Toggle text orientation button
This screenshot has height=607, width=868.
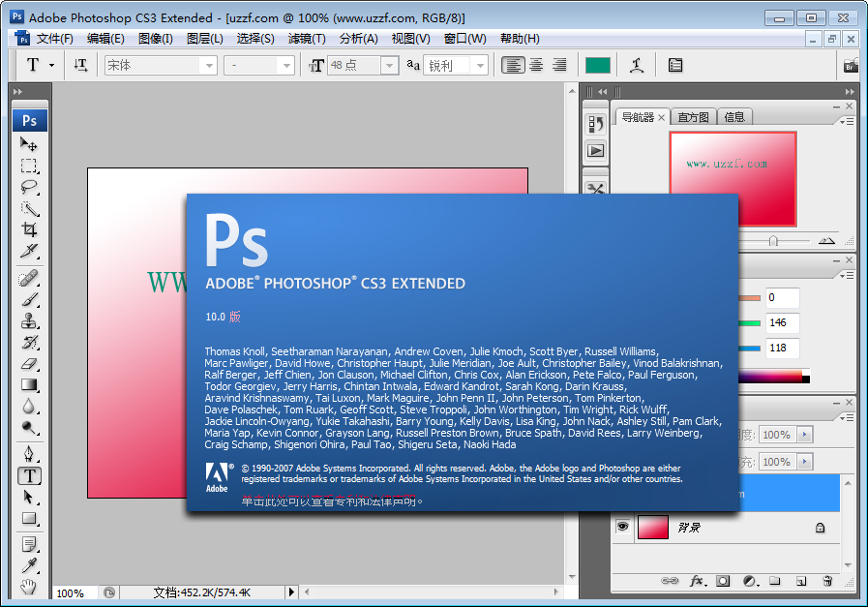[x=81, y=66]
